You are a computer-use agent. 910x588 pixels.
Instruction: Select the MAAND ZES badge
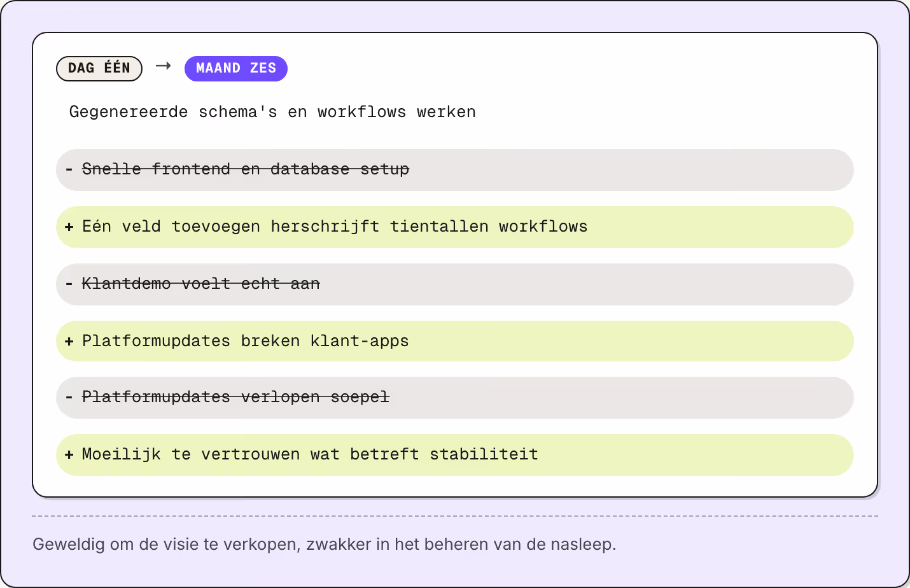click(x=236, y=69)
